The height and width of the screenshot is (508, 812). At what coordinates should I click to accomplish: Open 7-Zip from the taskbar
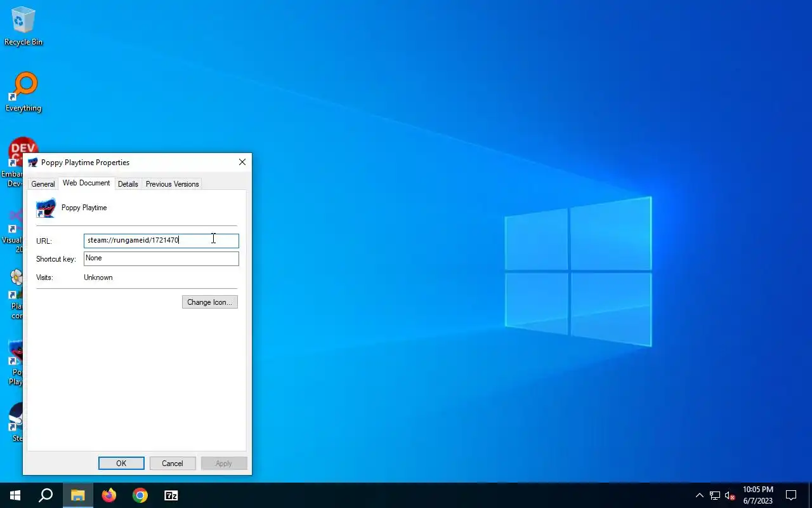click(x=171, y=495)
